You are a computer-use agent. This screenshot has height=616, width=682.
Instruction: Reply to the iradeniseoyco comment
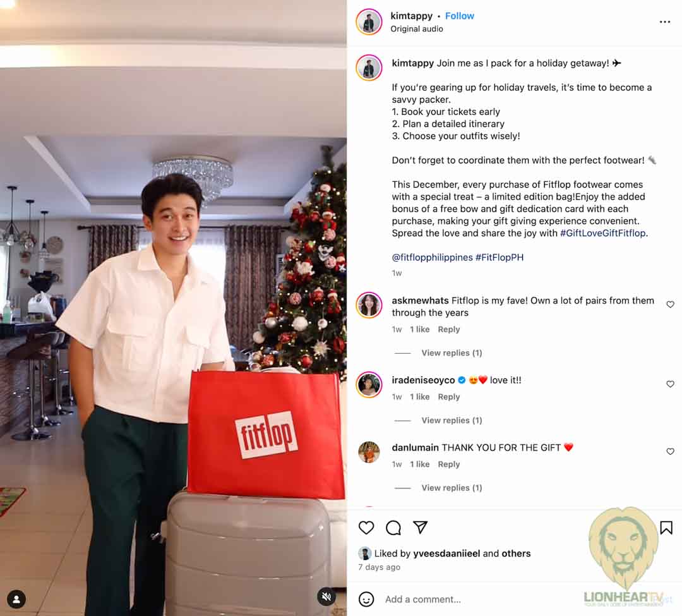pyautogui.click(x=448, y=397)
